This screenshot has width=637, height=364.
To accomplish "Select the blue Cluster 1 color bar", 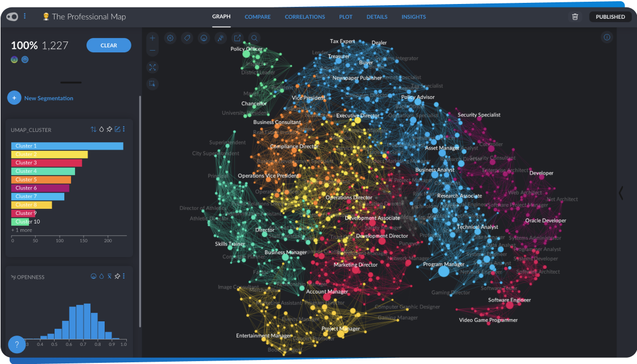I will tap(67, 146).
